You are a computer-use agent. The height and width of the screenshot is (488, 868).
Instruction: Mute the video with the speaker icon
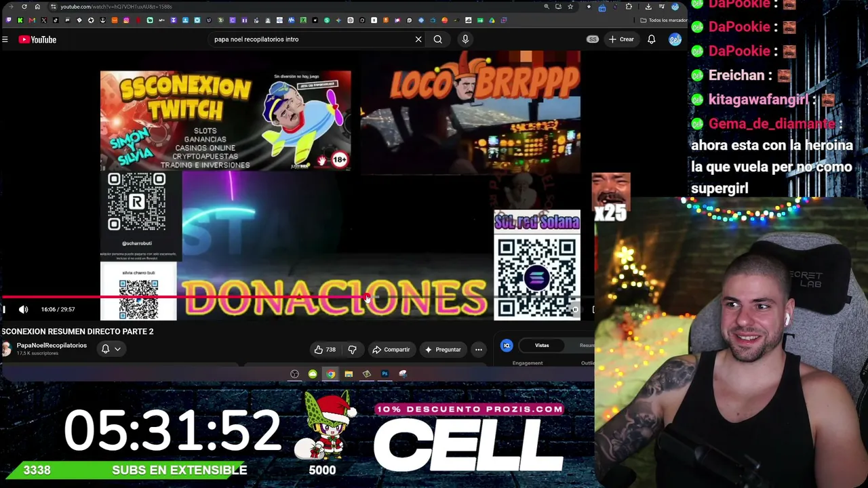click(x=24, y=310)
